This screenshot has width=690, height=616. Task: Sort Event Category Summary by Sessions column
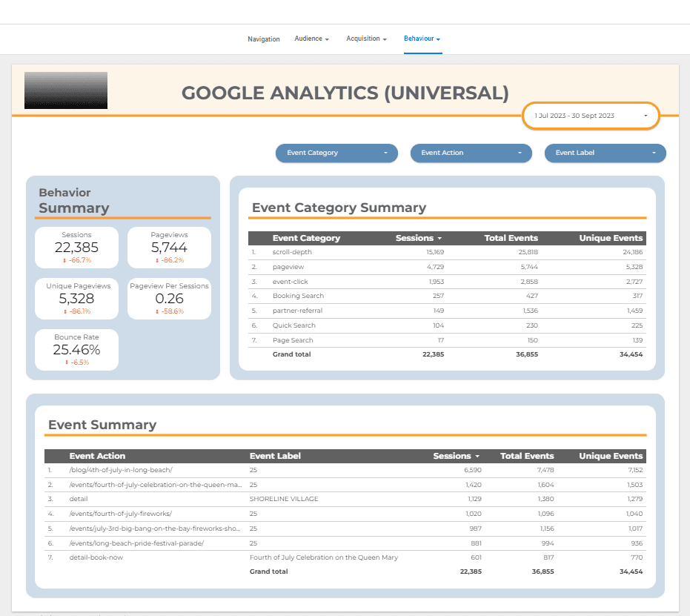[x=418, y=238]
